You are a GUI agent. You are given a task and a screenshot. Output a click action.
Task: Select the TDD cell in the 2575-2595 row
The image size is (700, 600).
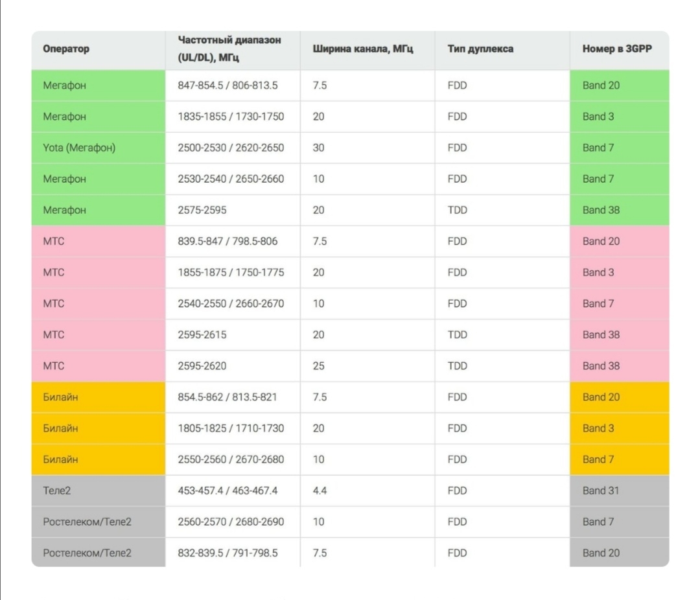point(457,210)
